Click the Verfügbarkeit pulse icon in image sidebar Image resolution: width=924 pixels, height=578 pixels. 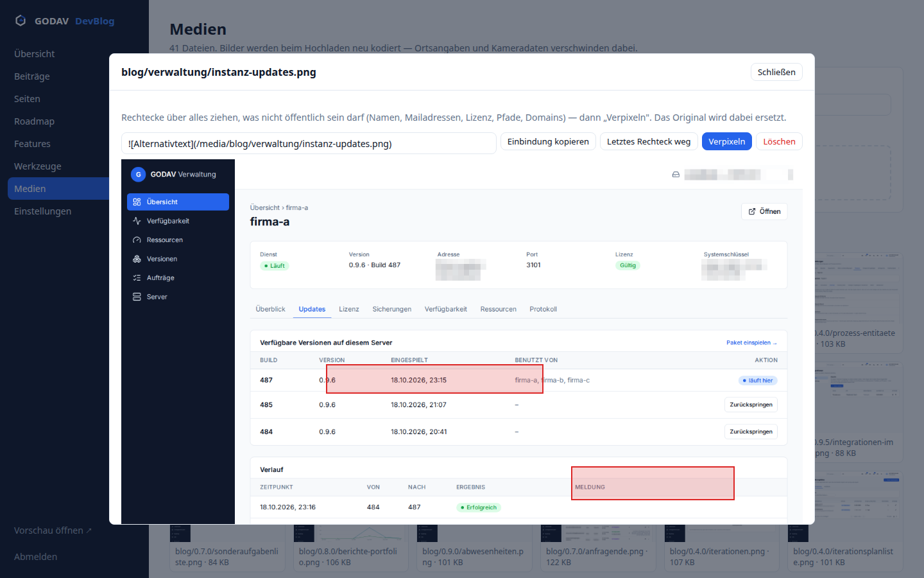[x=137, y=221]
